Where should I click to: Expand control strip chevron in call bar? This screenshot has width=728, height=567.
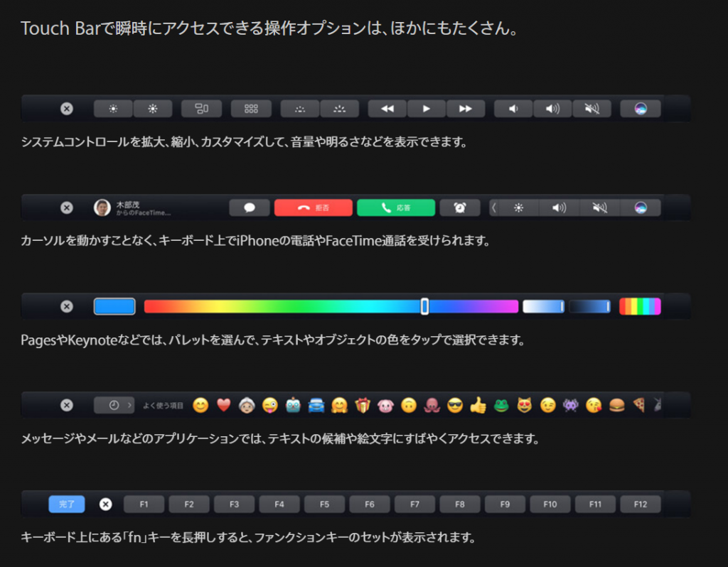click(x=494, y=207)
